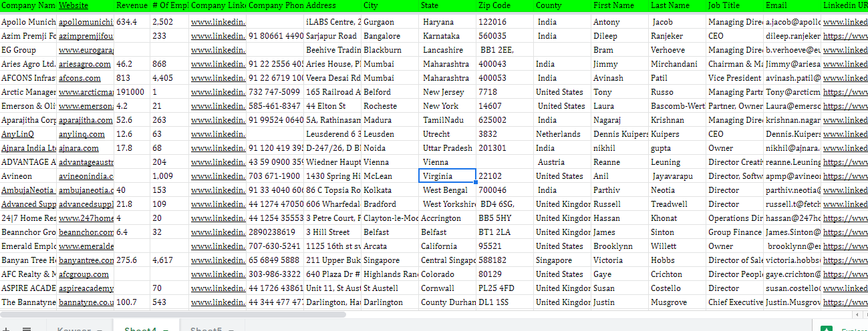Click the Austria county cell

point(562,162)
